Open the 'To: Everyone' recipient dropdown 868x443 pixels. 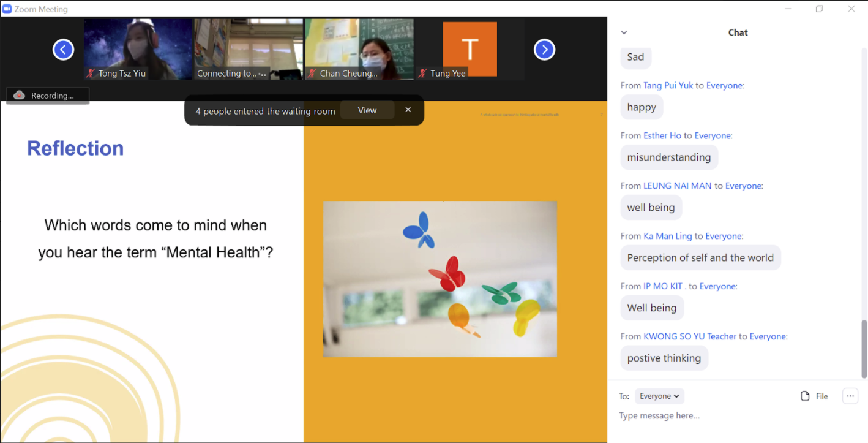click(x=659, y=396)
